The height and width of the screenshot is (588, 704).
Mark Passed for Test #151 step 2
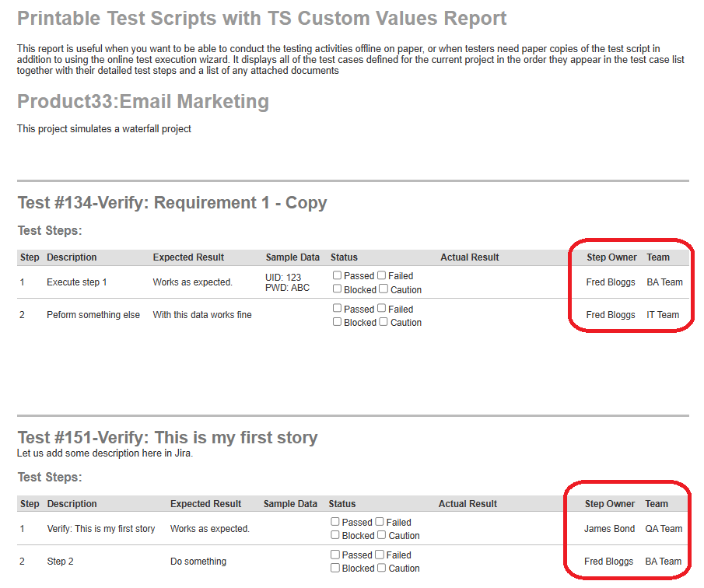pos(335,555)
